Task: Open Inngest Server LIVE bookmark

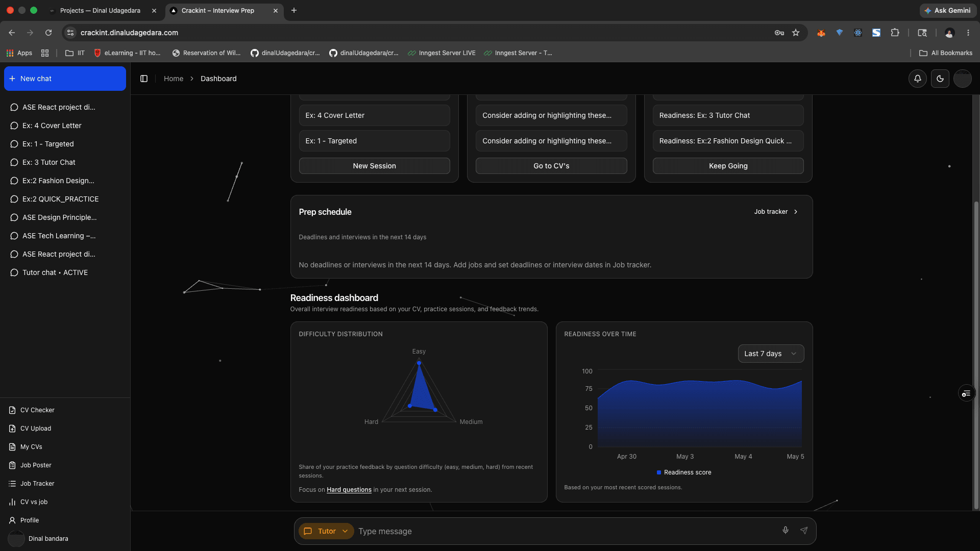Action: pyautogui.click(x=442, y=53)
